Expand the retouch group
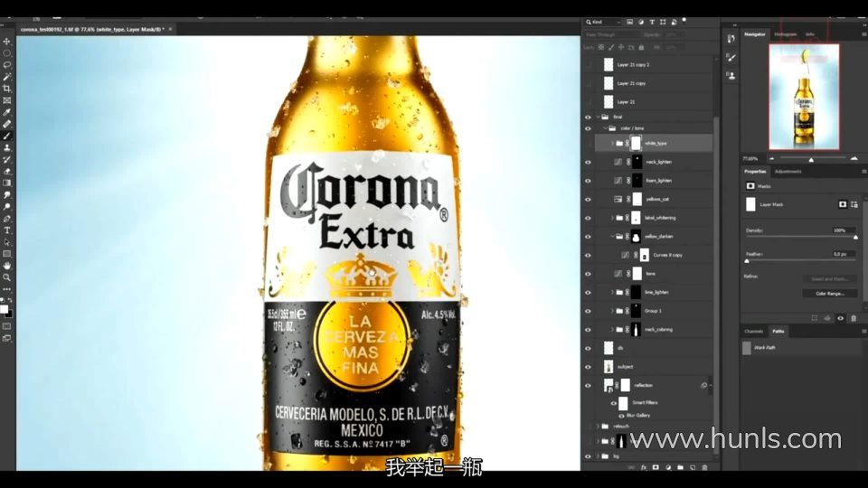The height and width of the screenshot is (488, 868). [x=599, y=427]
